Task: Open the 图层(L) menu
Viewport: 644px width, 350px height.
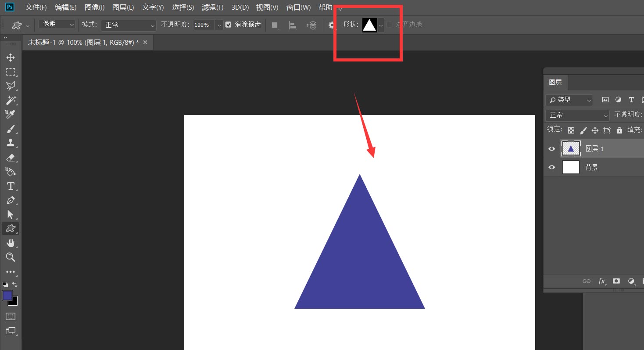Action: point(123,7)
